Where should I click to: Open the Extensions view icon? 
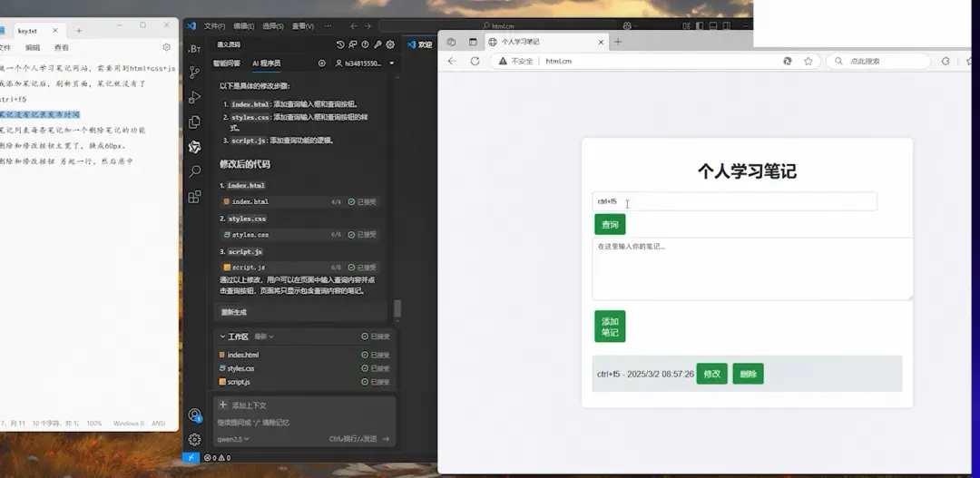coord(194,196)
